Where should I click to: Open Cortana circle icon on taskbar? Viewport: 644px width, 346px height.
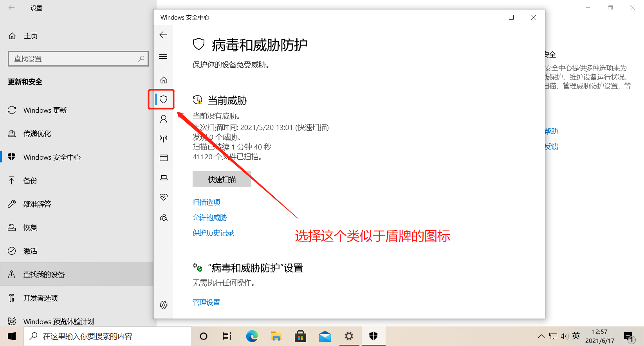pos(204,336)
